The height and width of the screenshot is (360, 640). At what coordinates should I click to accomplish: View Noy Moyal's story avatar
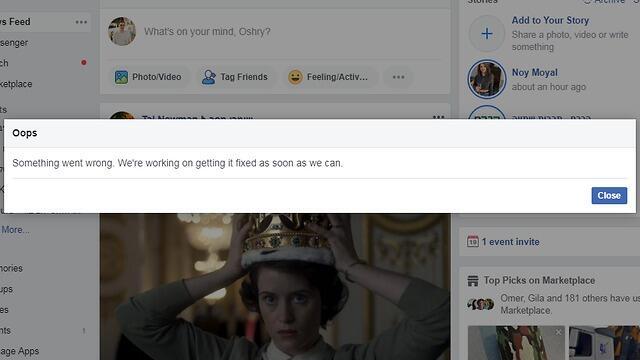(487, 80)
